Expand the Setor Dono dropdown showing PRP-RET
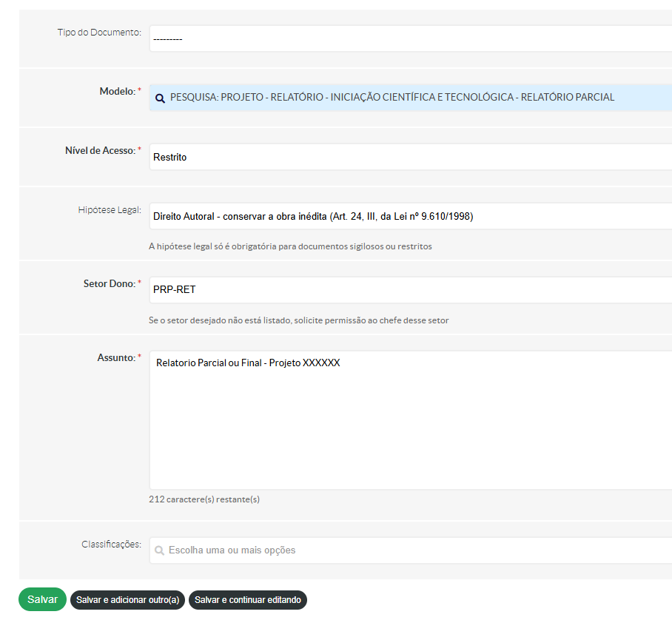 410,289
